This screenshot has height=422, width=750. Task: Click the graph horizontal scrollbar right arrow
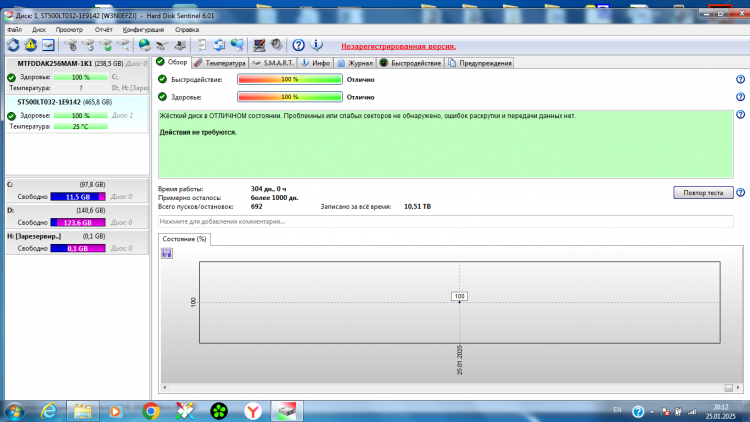click(x=738, y=388)
